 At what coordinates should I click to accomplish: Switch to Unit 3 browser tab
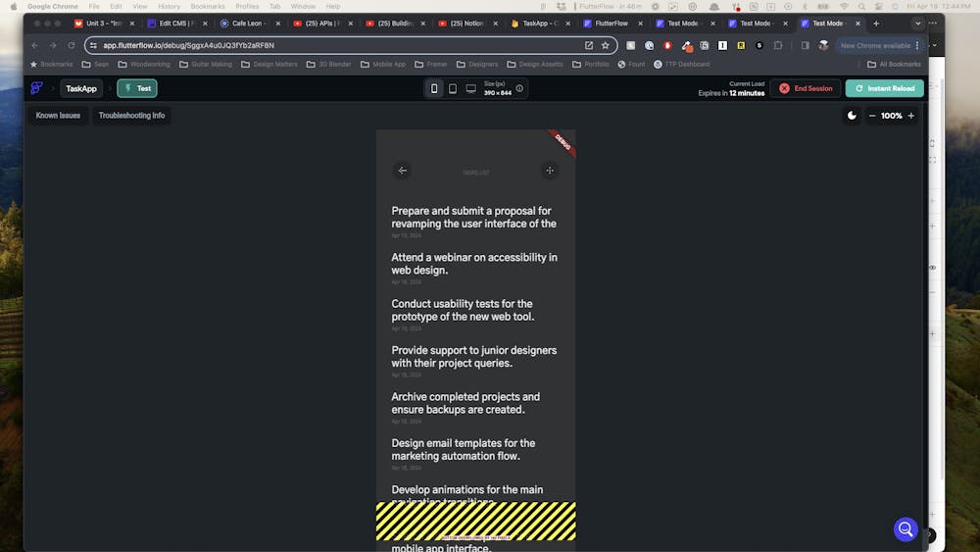coord(103,24)
